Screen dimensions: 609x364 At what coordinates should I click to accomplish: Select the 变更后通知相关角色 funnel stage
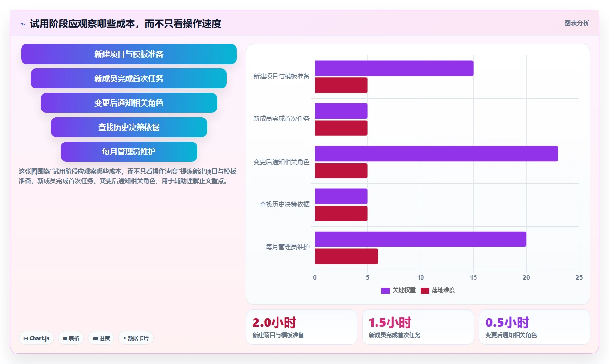point(129,103)
